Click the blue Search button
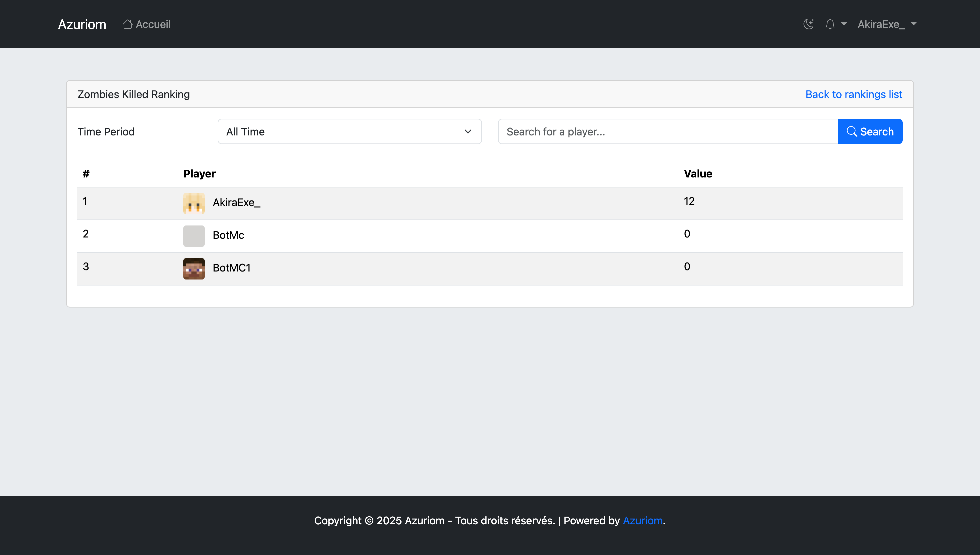 [870, 131]
